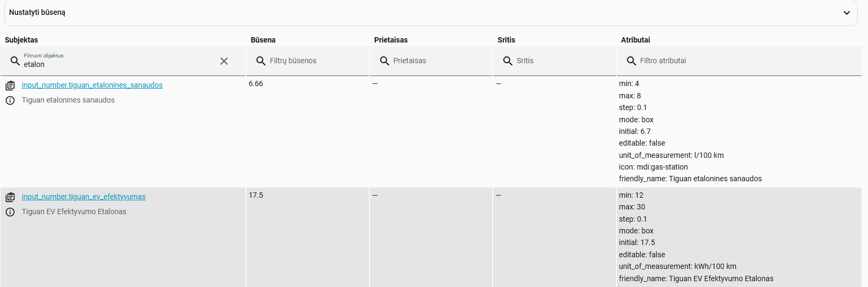Click the Sritis filter search icon
Screen dimensions: 868x287
[508, 61]
